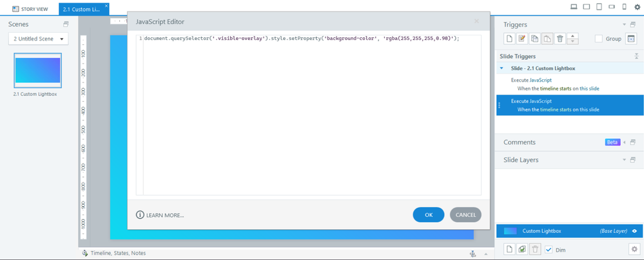Screen dimensions: 644x260
Task: Open slide layer properties gear
Action: coord(634,249)
